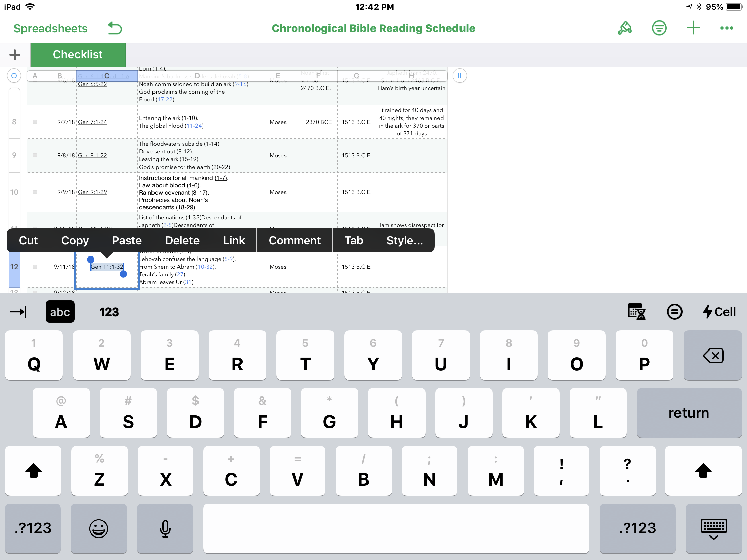Open the three-dot More menu
The width and height of the screenshot is (747, 560).
click(727, 28)
